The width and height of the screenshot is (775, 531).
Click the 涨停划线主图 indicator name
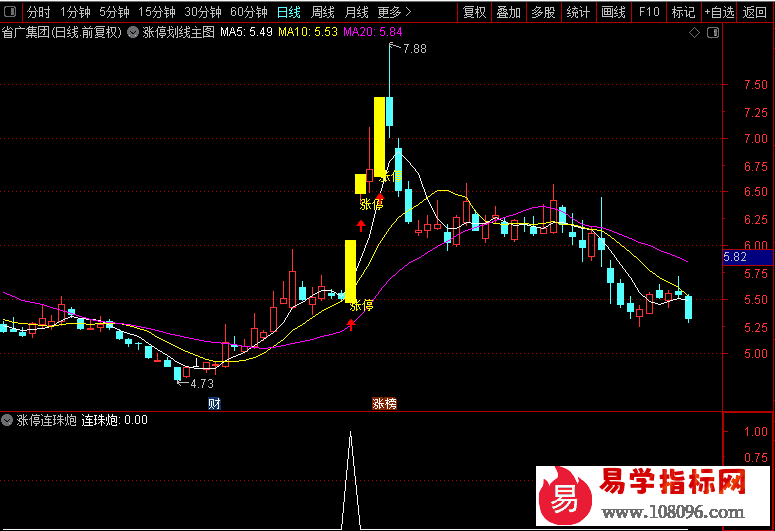point(178,33)
